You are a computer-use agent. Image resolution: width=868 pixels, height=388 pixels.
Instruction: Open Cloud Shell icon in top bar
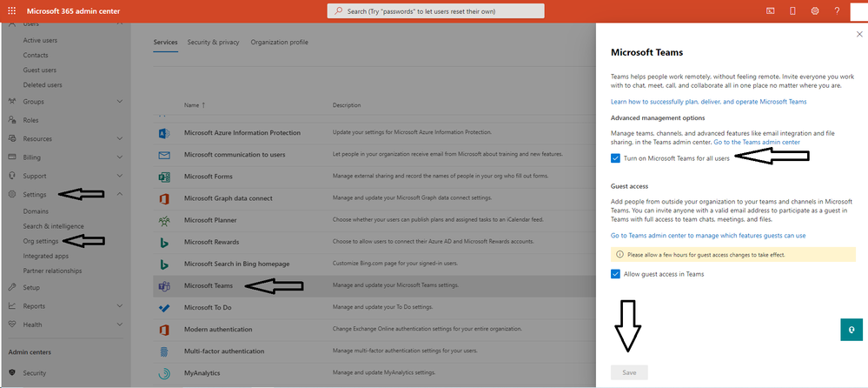770,11
